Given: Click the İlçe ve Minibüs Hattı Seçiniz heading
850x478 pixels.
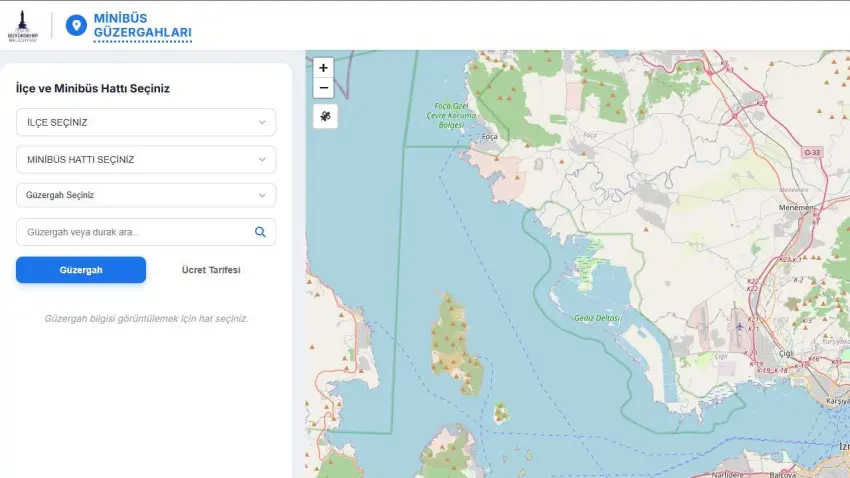Looking at the screenshot, I should (93, 88).
